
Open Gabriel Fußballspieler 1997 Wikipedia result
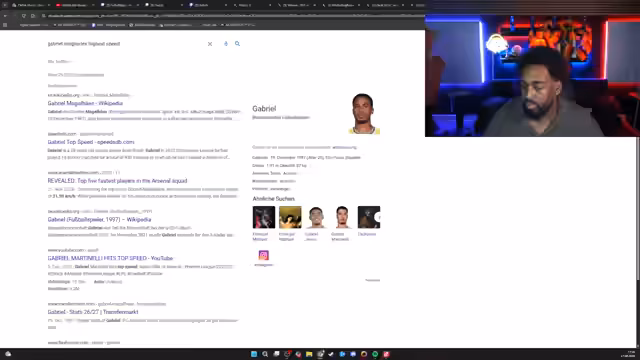pos(99,220)
